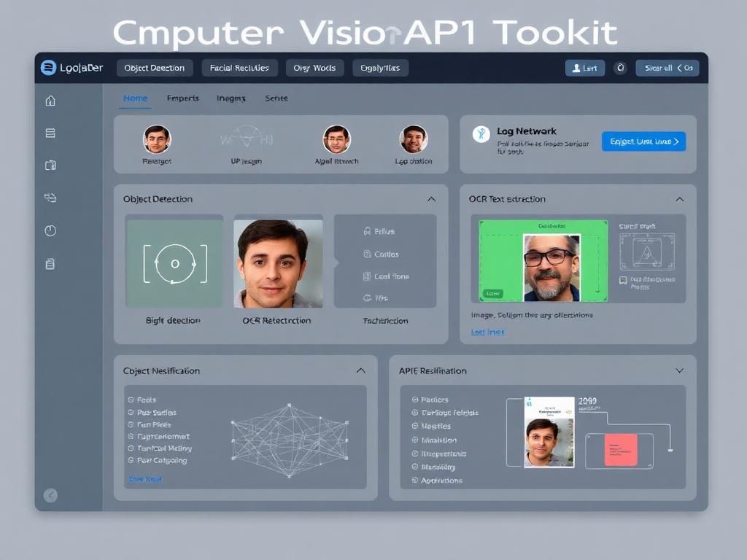
Task: Open the Fmperts tab
Action: tap(183, 98)
